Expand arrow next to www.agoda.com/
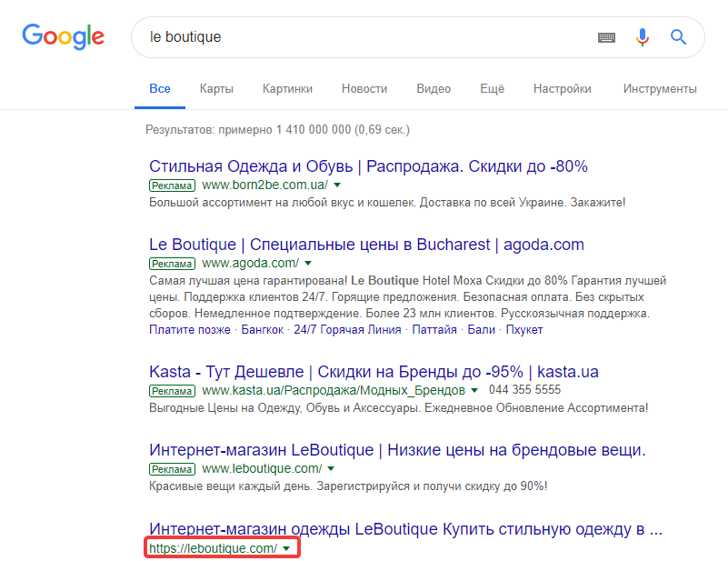The width and height of the screenshot is (728, 561). 308,264
